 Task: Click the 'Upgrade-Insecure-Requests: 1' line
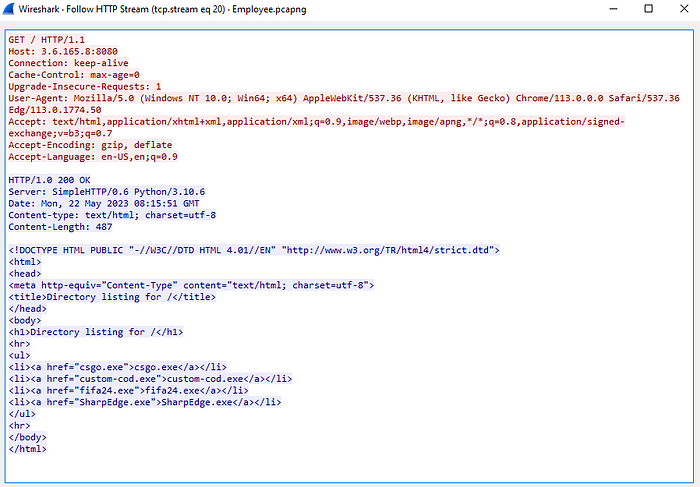coord(85,86)
